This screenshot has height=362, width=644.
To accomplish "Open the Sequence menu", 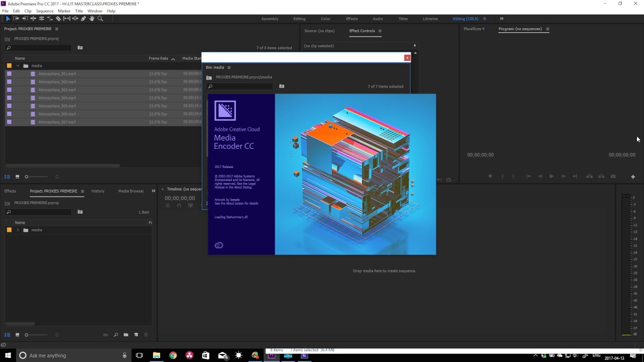I will [x=44, y=11].
